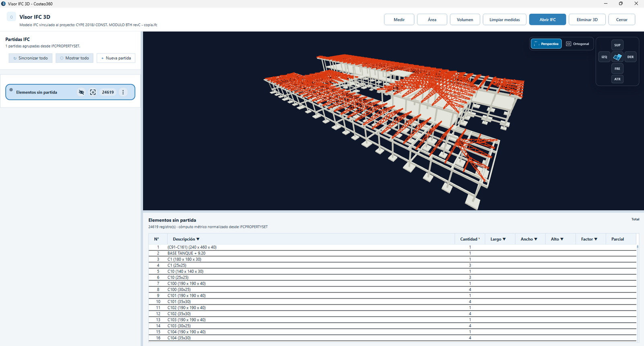
Task: Click Limpiar medidas button
Action: coord(505,20)
